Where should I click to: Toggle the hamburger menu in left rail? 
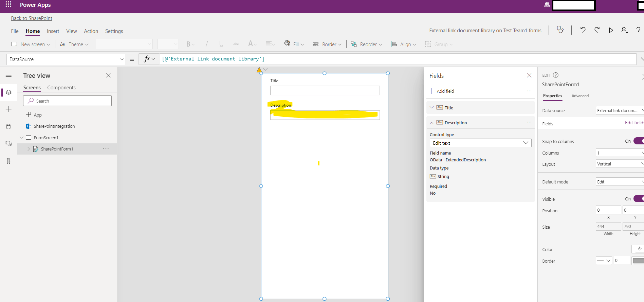[8, 75]
